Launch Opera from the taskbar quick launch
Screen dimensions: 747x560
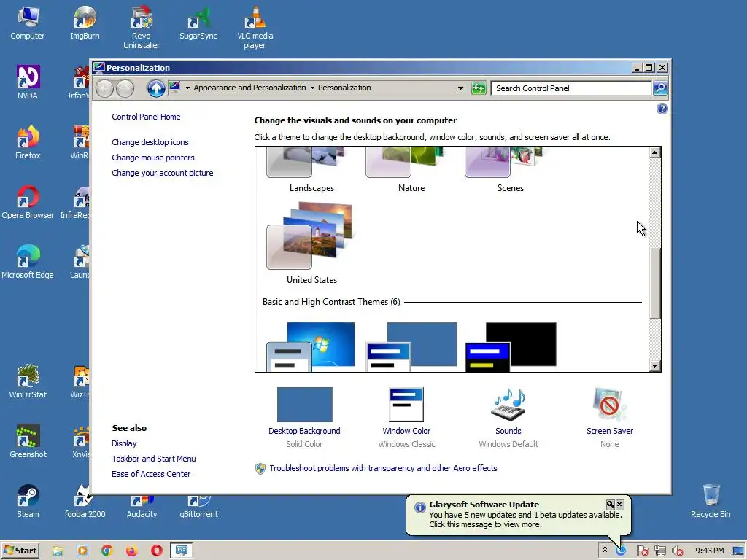click(x=157, y=551)
